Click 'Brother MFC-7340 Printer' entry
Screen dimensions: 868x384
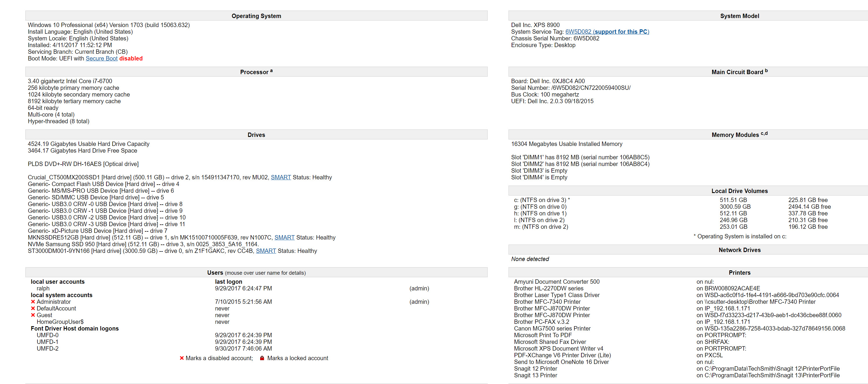[x=547, y=302]
